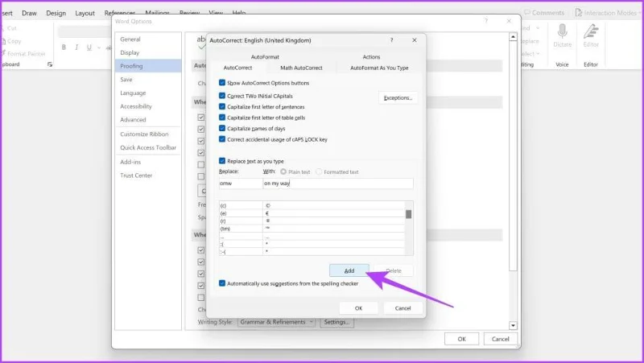This screenshot has height=363, width=644.
Task: Click OK in Word Options window
Action: [x=461, y=339]
